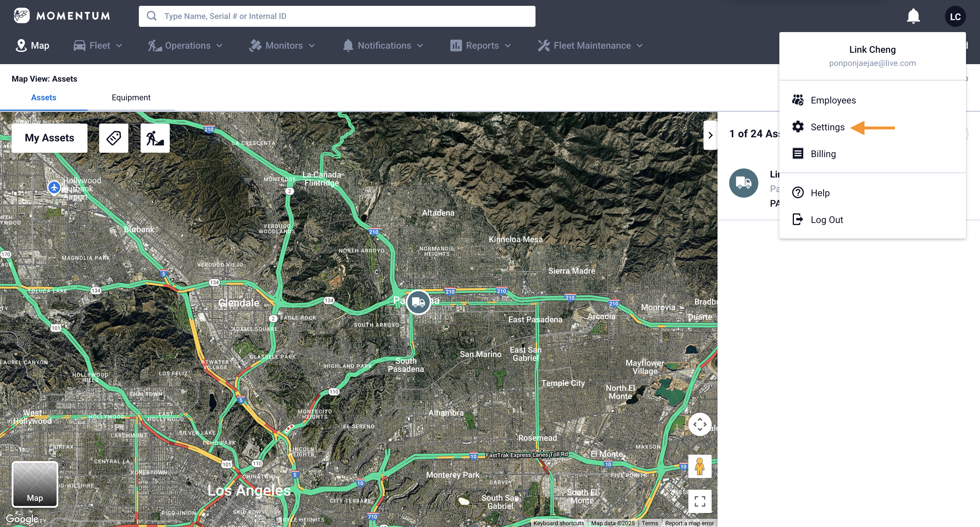980x527 pixels.
Task: Click the truck marker on Pasadena
Action: 418,302
